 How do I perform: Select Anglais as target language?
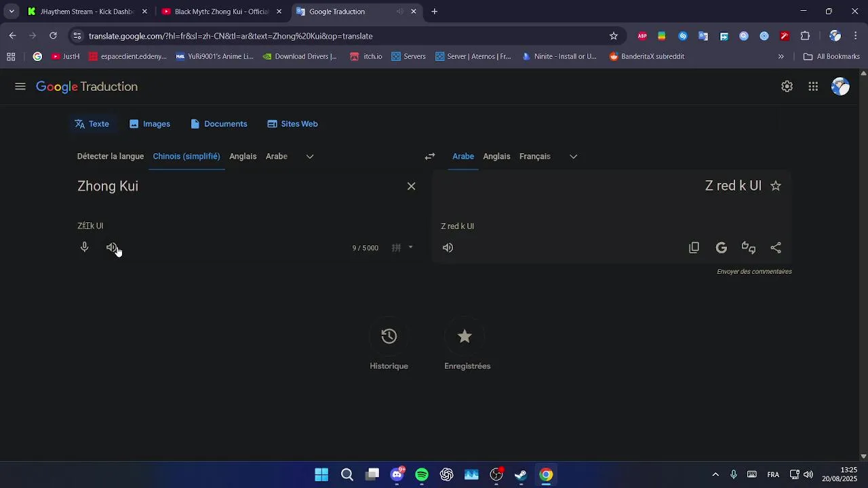(496, 157)
